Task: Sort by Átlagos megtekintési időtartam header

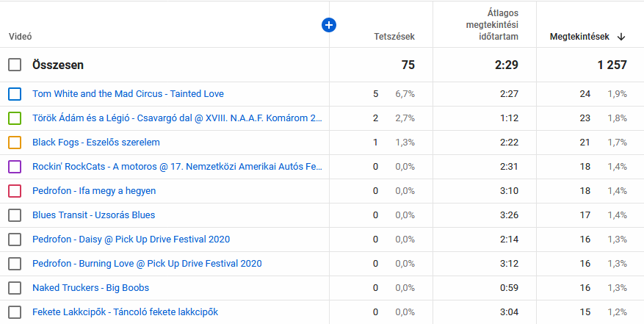Action: [x=484, y=25]
